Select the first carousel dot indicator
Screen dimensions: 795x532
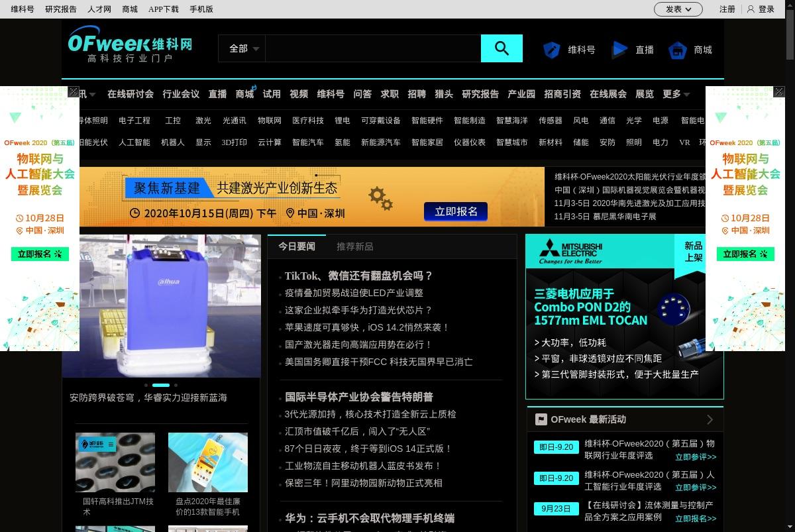pyautogui.click(x=146, y=385)
